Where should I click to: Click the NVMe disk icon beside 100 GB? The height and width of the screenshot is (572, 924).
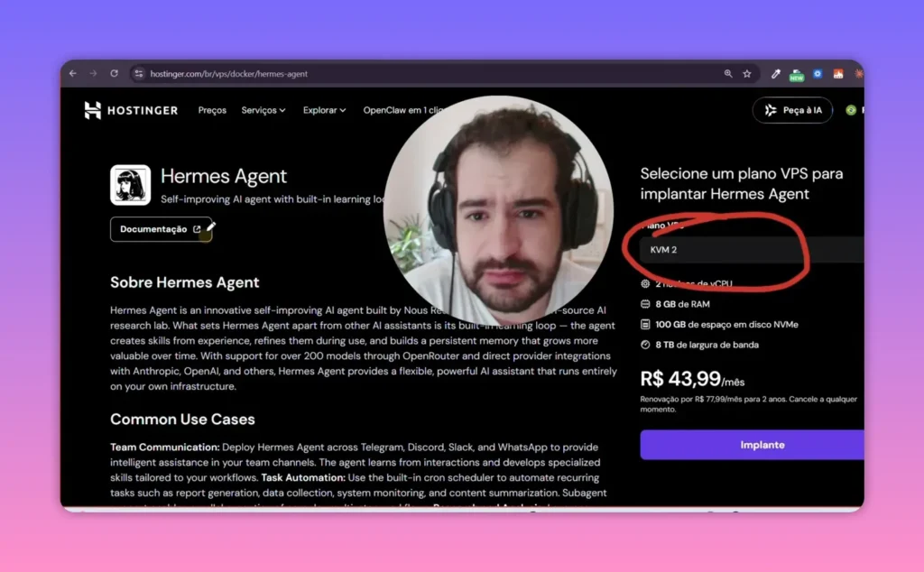click(x=645, y=325)
